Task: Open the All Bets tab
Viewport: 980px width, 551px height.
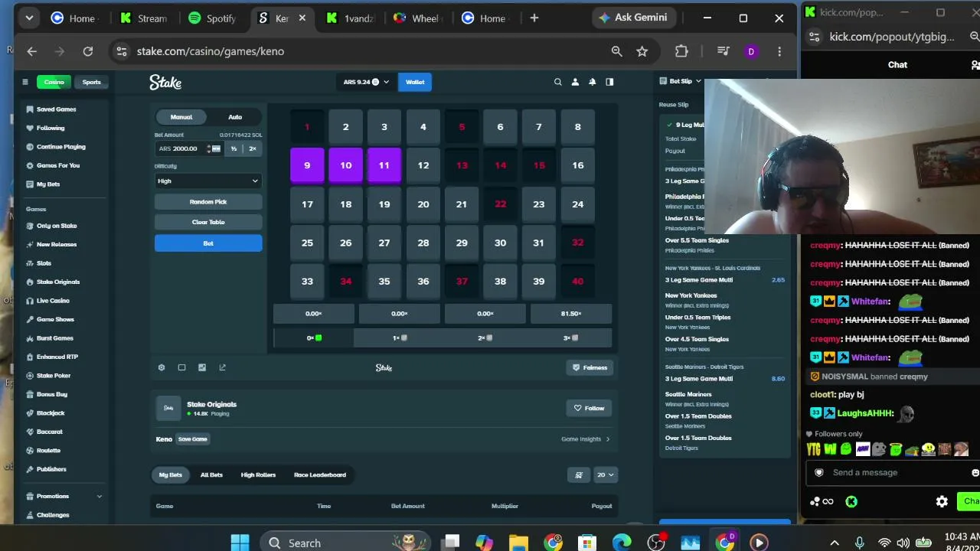Action: (211, 474)
